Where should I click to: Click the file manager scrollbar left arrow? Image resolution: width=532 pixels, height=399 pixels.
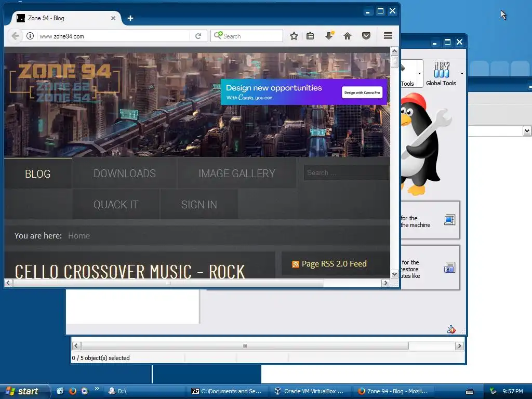click(x=76, y=345)
